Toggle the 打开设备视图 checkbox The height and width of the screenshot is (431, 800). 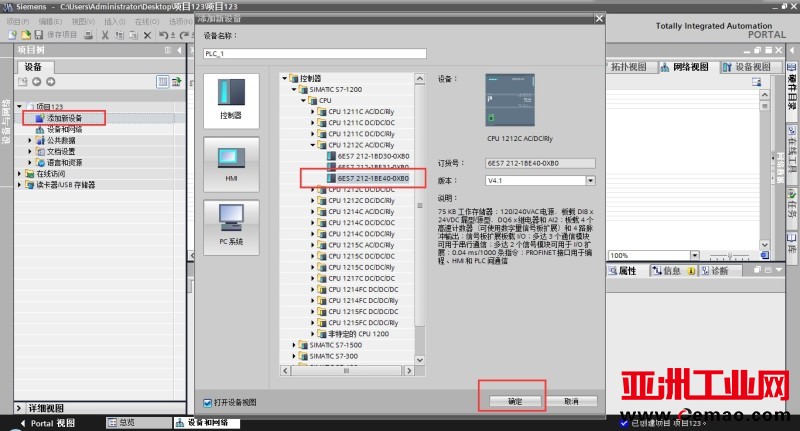point(207,402)
